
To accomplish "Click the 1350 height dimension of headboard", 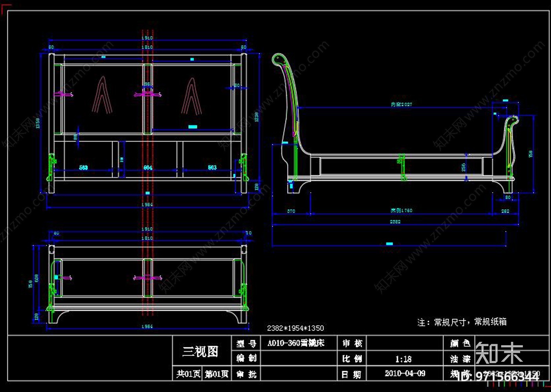I will click(x=38, y=123).
